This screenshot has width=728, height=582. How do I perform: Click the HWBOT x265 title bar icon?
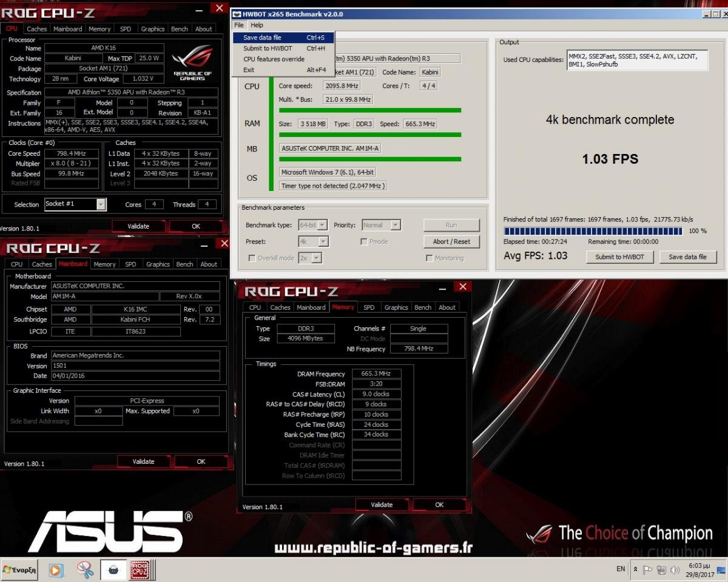[237, 14]
